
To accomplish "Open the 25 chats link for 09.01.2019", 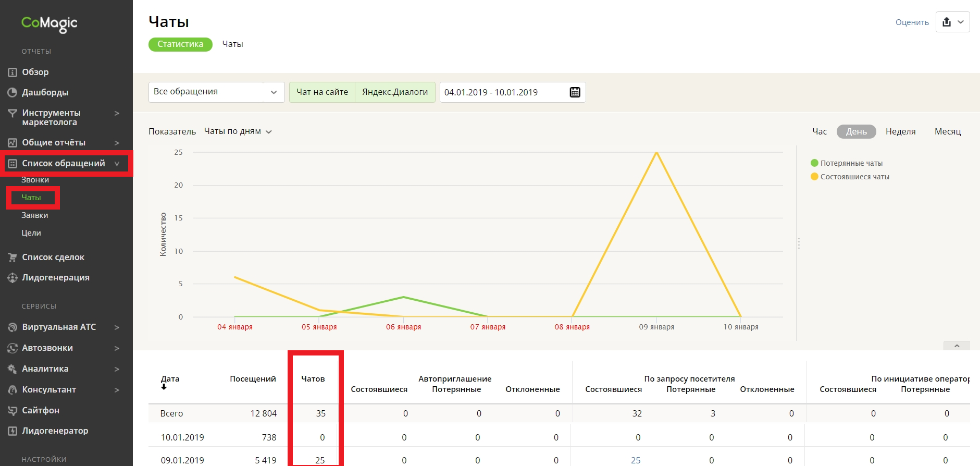I will coord(636,460).
